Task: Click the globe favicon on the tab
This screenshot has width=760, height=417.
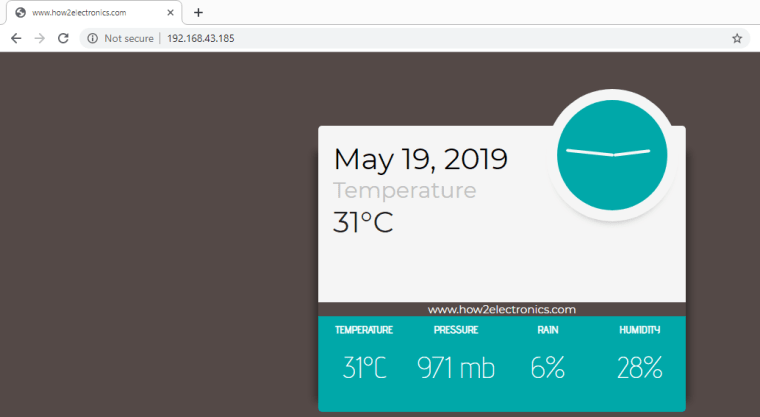Action: [20, 13]
